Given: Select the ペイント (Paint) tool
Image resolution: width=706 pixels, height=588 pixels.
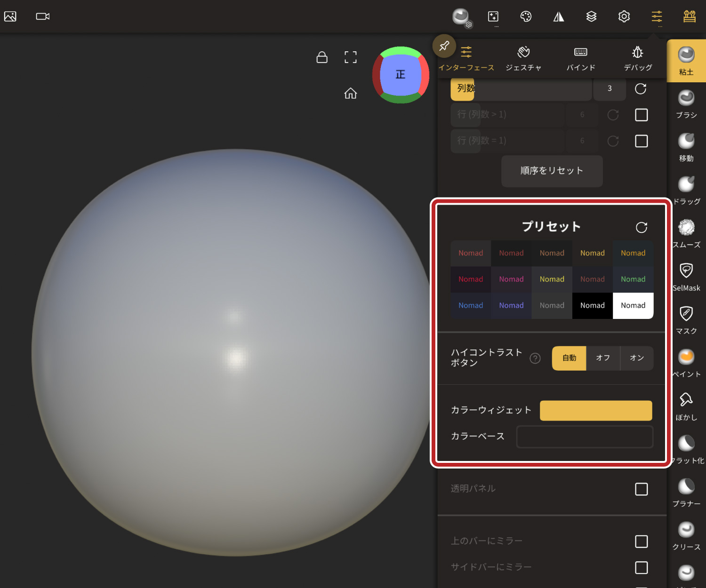Looking at the screenshot, I should (686, 363).
